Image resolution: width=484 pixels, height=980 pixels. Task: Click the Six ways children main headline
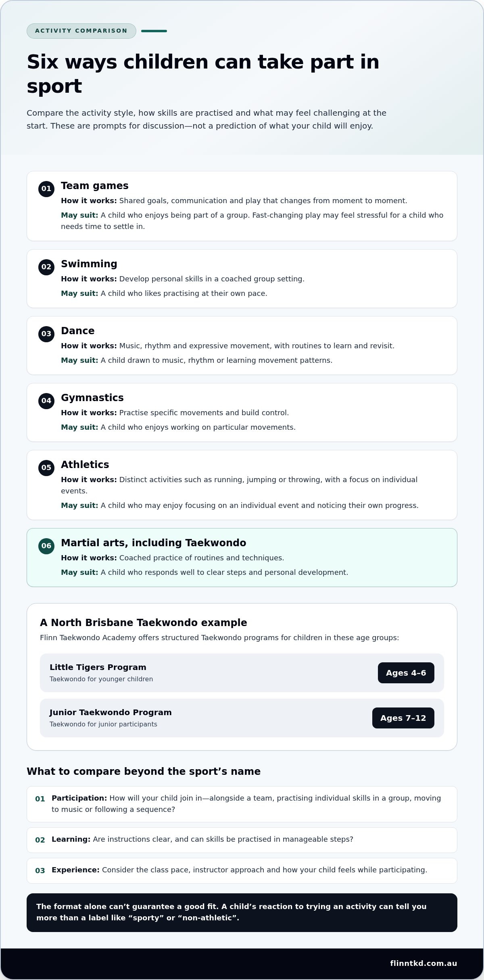(203, 74)
